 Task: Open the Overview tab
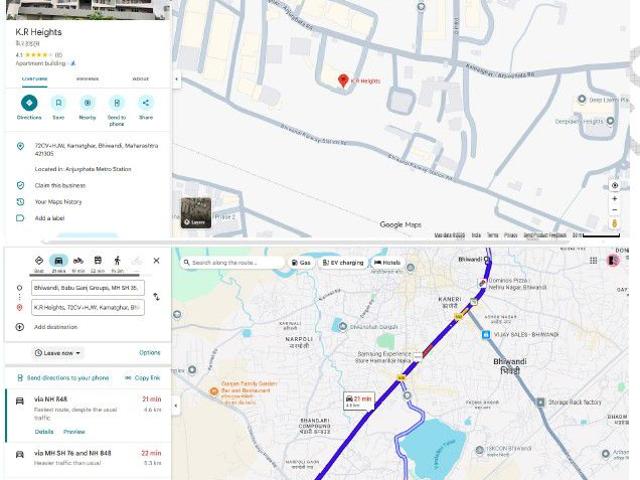35,79
